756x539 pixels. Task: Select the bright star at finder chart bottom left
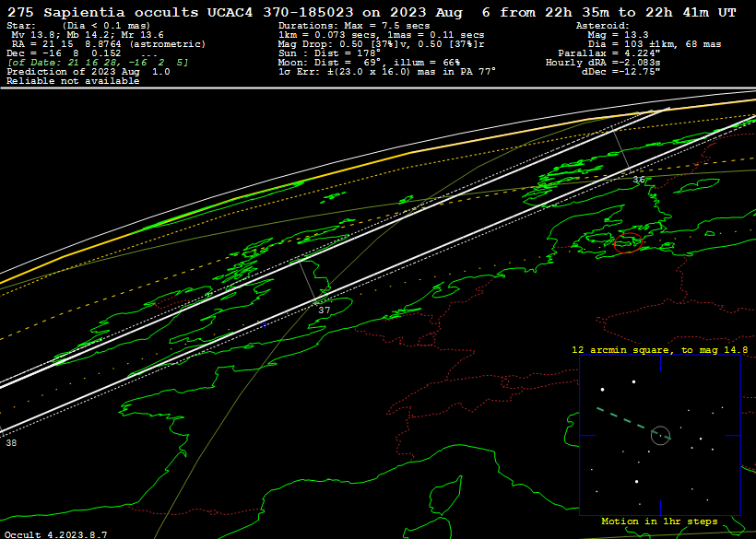coord(610,506)
